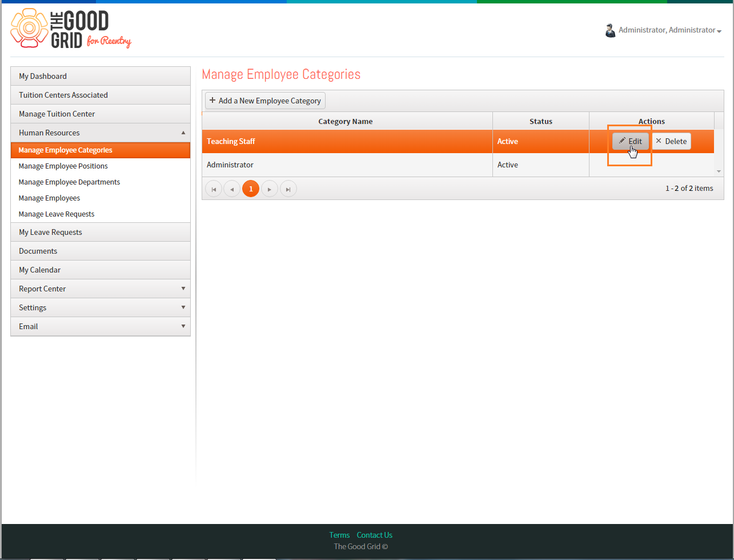
Task: Open My Dashboard
Action: [101, 76]
